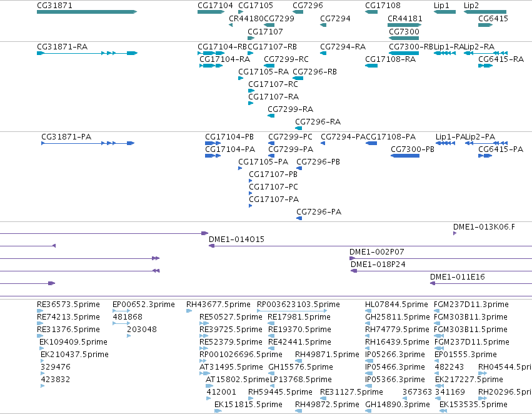Click BAC clone DME1-011E16

(481, 283)
